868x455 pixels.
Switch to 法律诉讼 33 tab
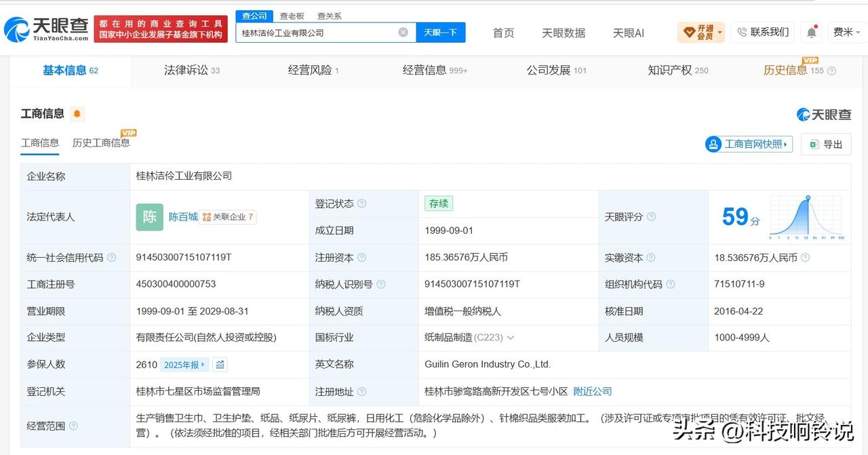pyautogui.click(x=192, y=71)
